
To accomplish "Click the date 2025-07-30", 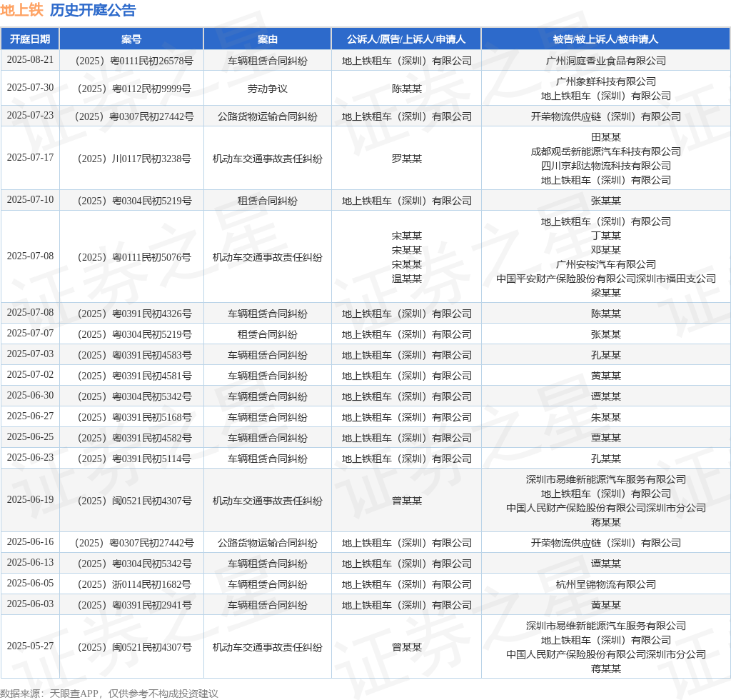I will [30, 88].
